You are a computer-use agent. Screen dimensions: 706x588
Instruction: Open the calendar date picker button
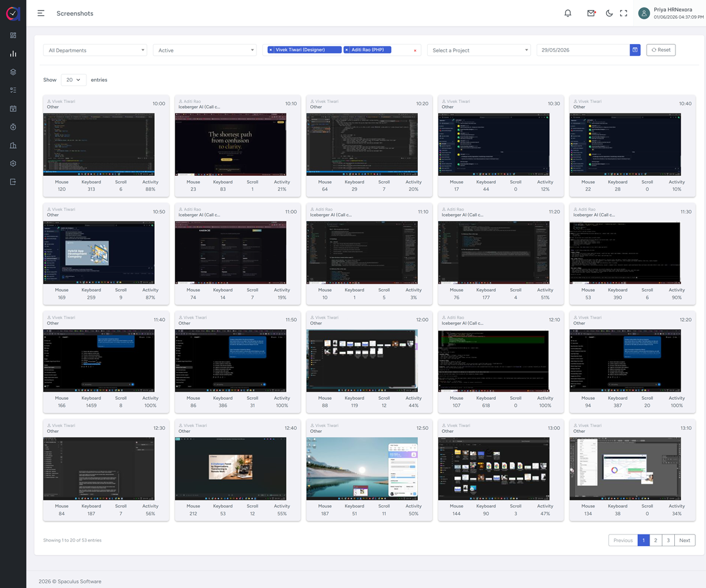click(x=635, y=50)
